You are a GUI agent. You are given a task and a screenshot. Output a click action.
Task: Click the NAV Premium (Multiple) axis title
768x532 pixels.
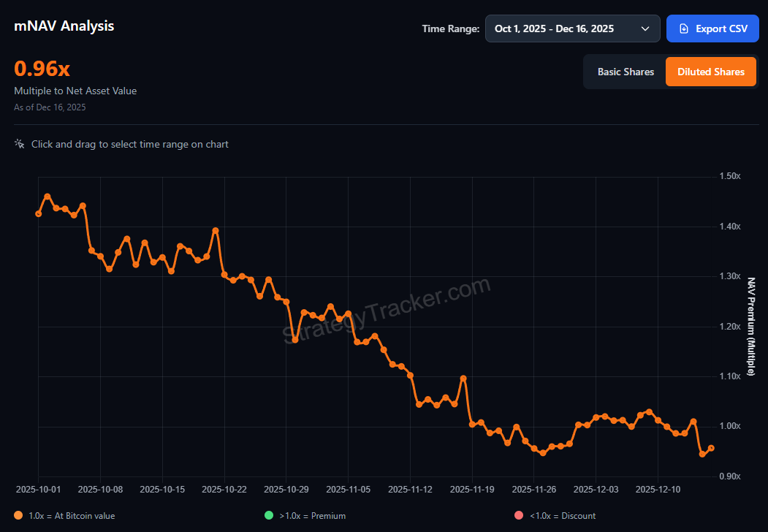click(x=750, y=326)
